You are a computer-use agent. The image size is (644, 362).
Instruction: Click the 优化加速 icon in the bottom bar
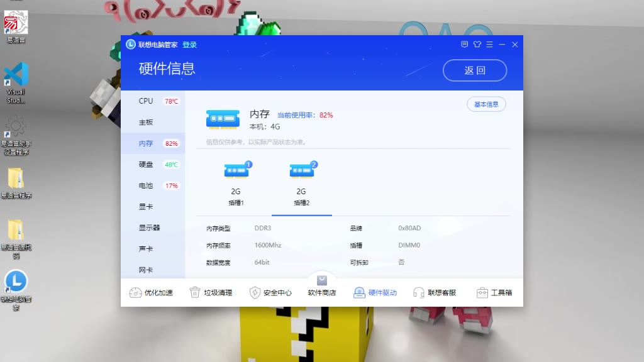[135, 293]
